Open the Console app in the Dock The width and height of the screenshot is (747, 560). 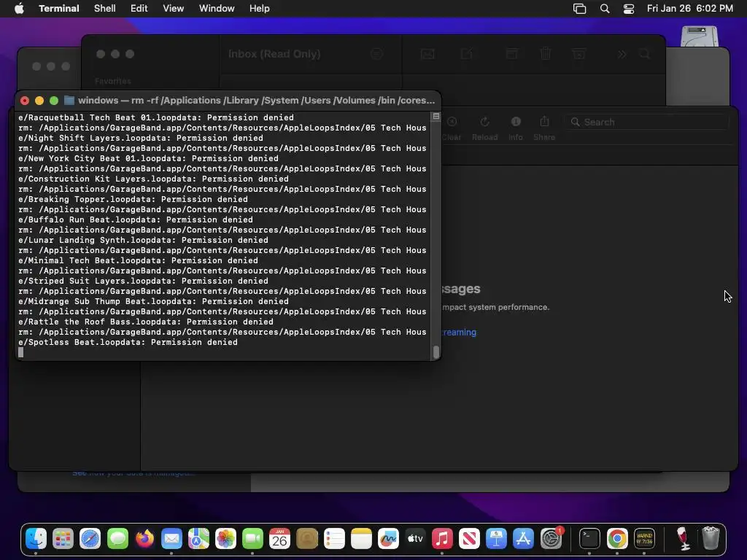pos(644,539)
